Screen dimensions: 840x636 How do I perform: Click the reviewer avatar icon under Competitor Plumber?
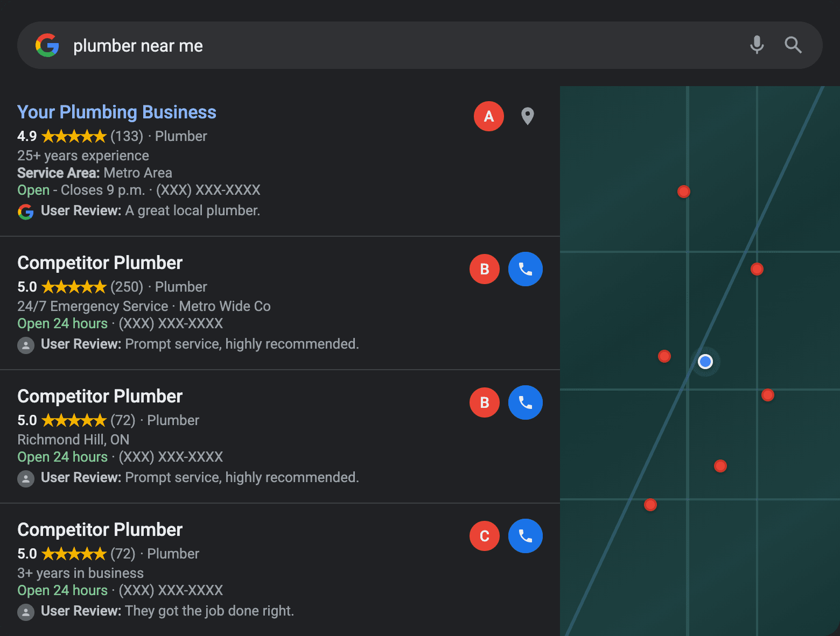point(25,345)
